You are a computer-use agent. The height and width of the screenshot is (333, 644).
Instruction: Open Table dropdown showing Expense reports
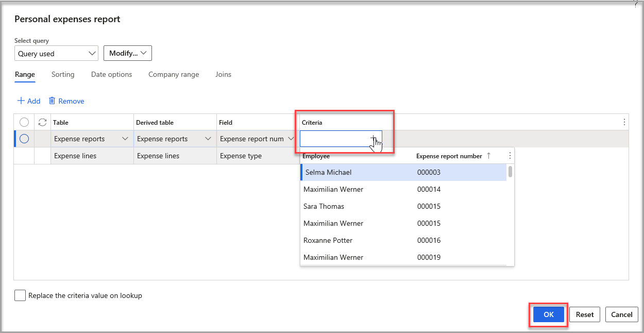[92, 139]
